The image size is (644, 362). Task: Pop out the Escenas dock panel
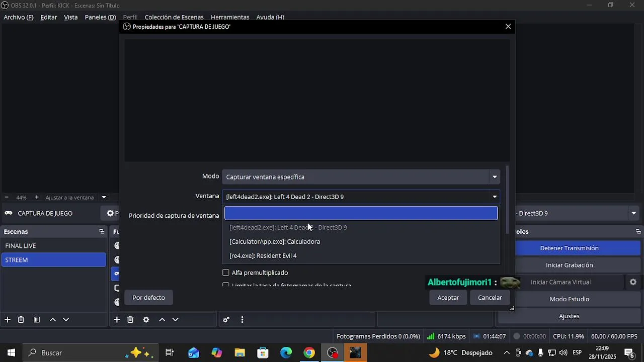(102, 232)
